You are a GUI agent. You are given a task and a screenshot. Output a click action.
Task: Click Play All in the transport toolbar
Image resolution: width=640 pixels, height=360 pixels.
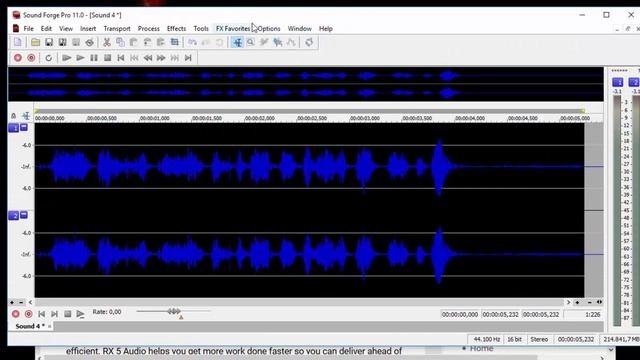tap(67, 58)
